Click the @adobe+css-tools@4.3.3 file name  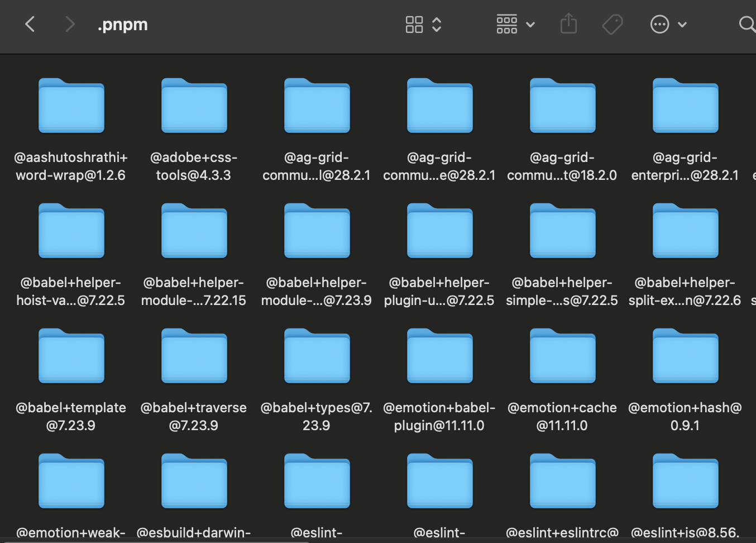tap(194, 166)
